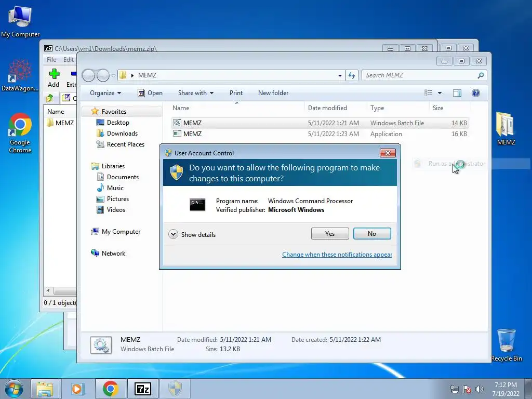
Task: Launch Google Chrome from the desktop
Action: (x=20, y=132)
